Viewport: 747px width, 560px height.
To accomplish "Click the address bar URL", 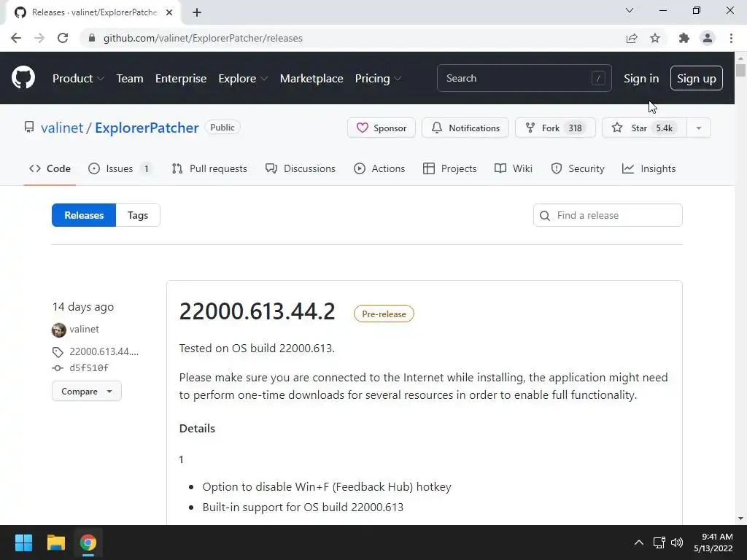I will click(203, 38).
